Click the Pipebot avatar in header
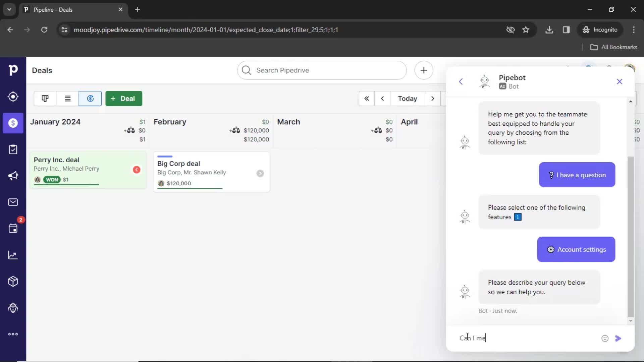This screenshot has width=644, height=362. coord(484,81)
